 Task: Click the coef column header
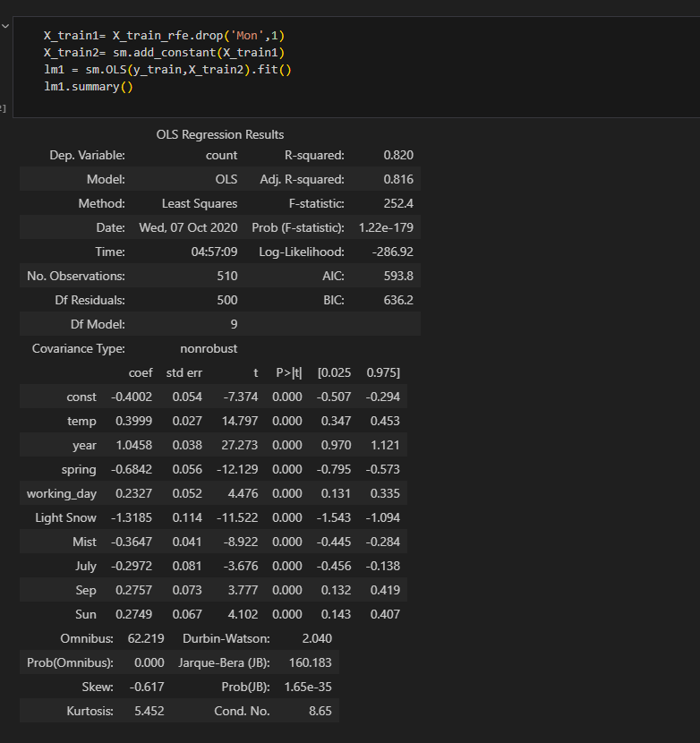tap(141, 372)
